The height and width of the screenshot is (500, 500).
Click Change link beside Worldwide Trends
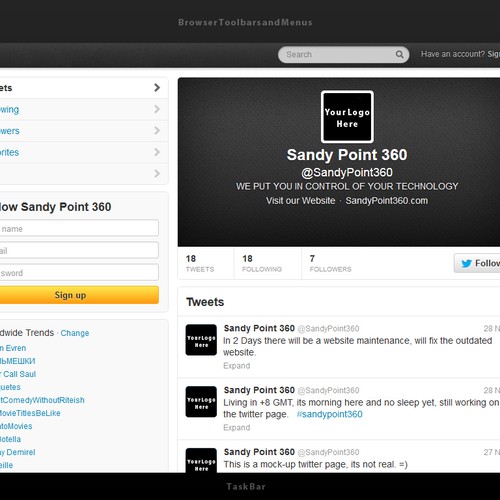tap(75, 333)
